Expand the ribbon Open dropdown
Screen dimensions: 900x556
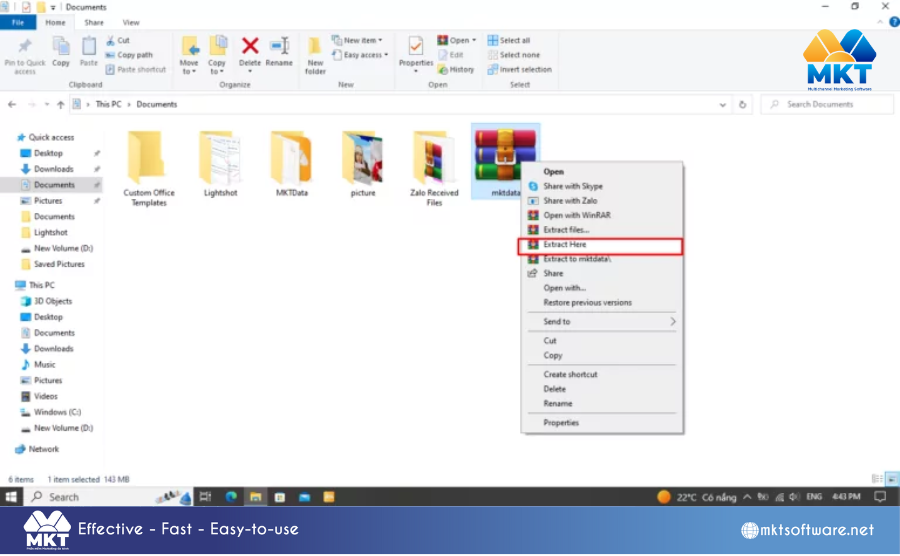(x=457, y=40)
